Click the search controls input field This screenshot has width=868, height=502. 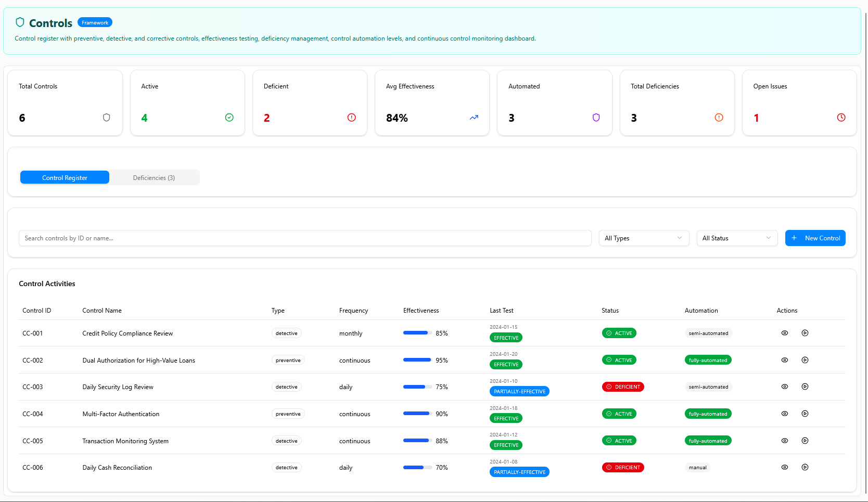[305, 238]
